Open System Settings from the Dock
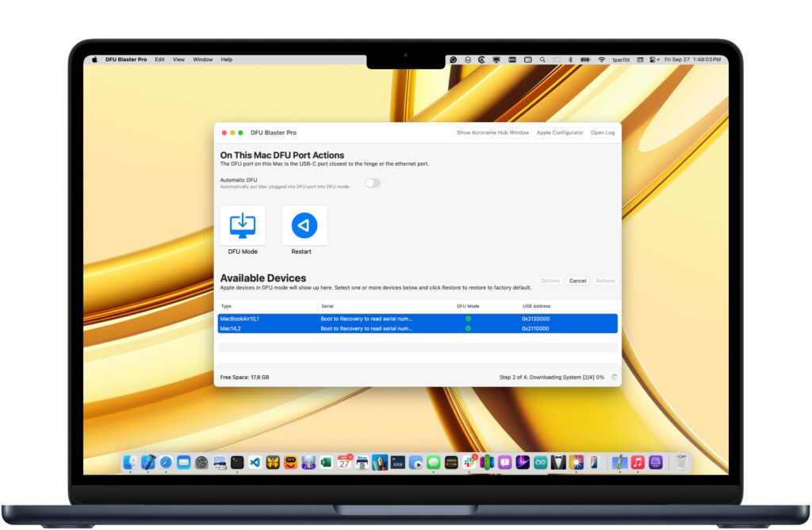The height and width of the screenshot is (530, 812). coord(201,462)
